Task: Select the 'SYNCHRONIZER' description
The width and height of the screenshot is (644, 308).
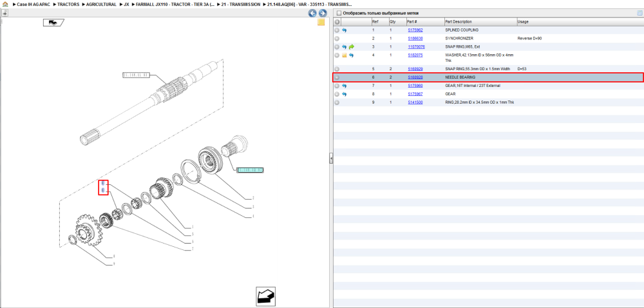Action: pyautogui.click(x=460, y=39)
